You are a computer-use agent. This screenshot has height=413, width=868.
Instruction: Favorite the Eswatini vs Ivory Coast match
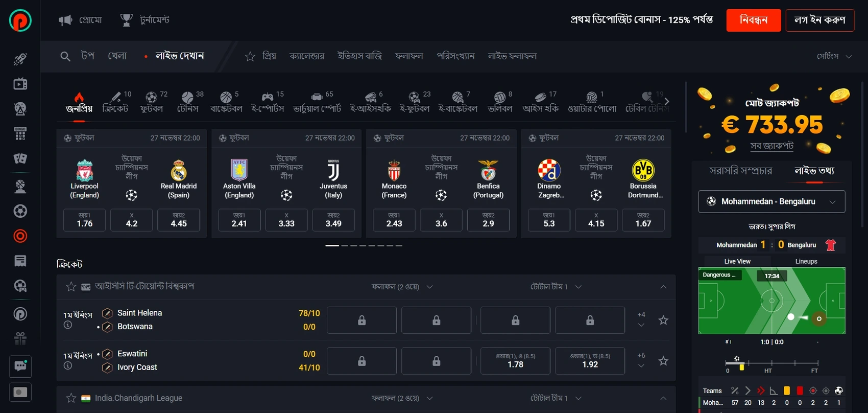pyautogui.click(x=663, y=361)
